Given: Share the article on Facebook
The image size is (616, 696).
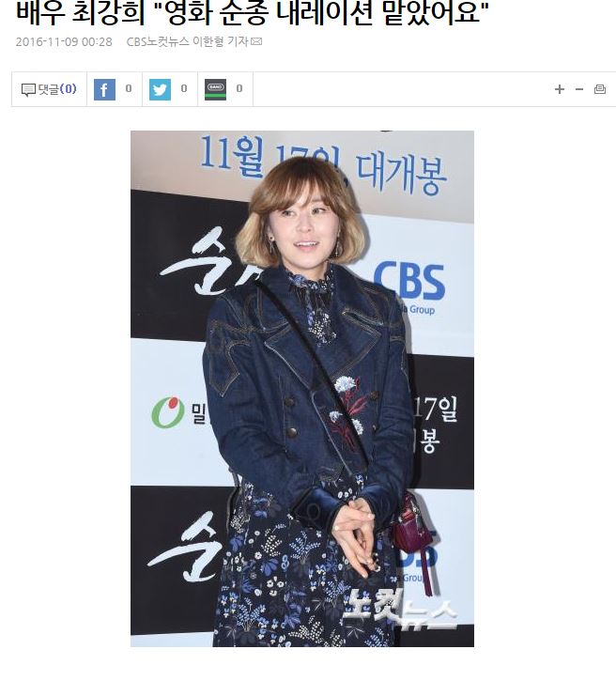Looking at the screenshot, I should 104,89.
